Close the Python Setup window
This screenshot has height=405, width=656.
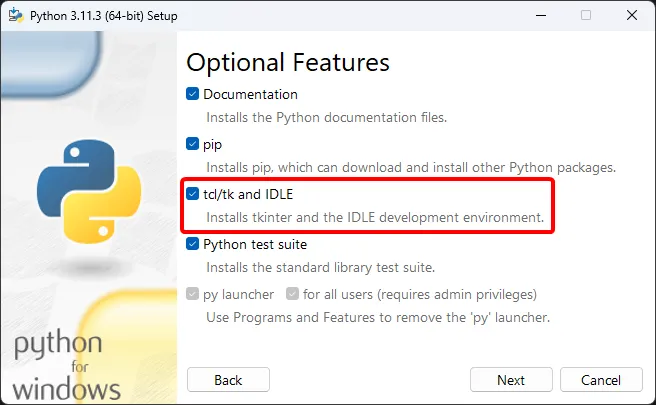click(x=631, y=15)
